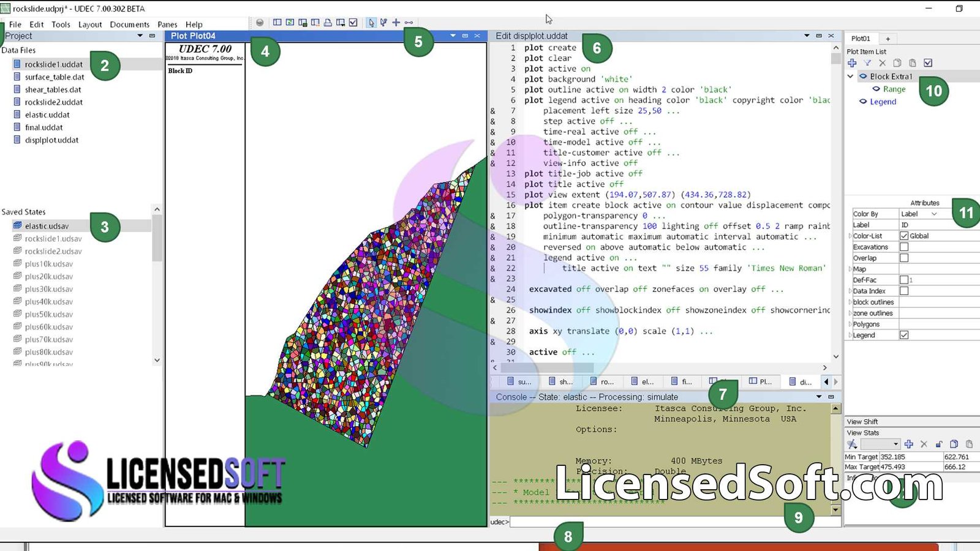Viewport: 980px width, 551px height.
Task: Click the print icon in the main toolbar
Action: pyautogui.click(x=328, y=23)
